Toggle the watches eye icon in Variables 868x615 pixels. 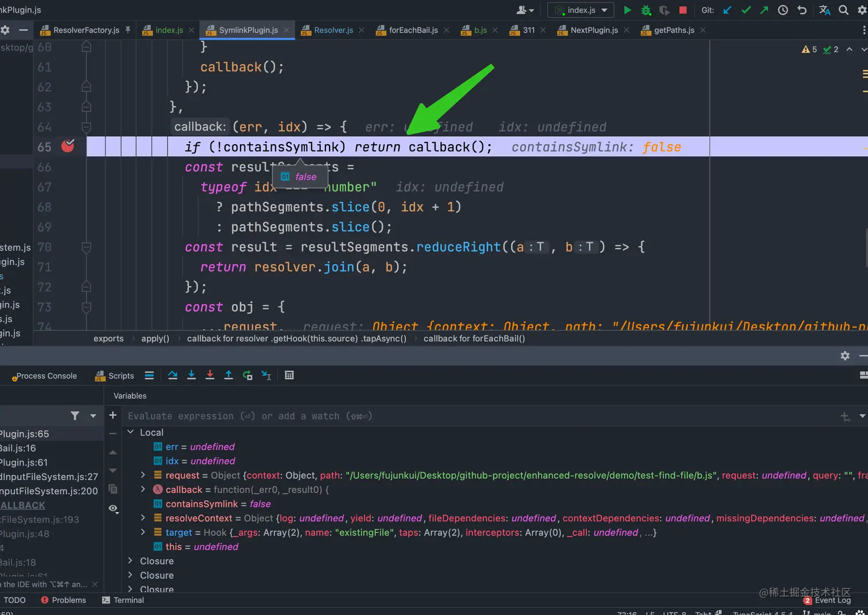[113, 508]
